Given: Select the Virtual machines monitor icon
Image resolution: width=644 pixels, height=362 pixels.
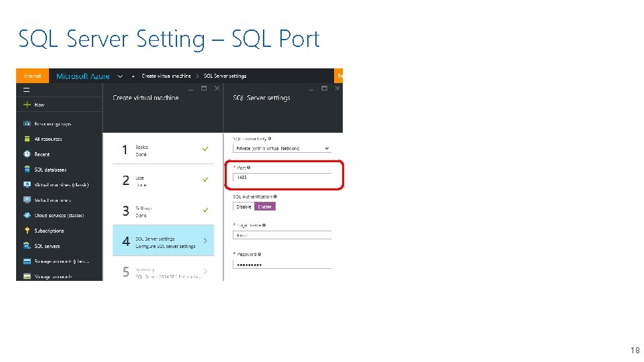Looking at the screenshot, I should [x=27, y=200].
